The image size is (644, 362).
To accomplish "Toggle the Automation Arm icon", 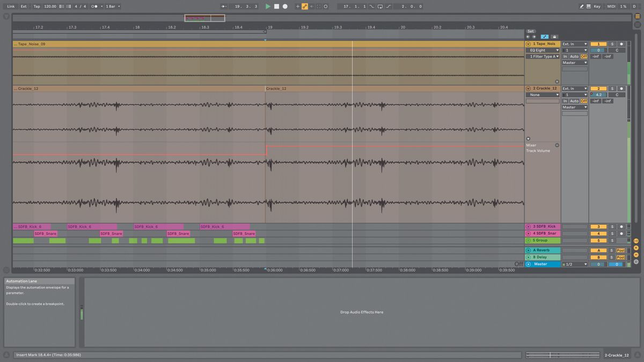I will 306,6.
